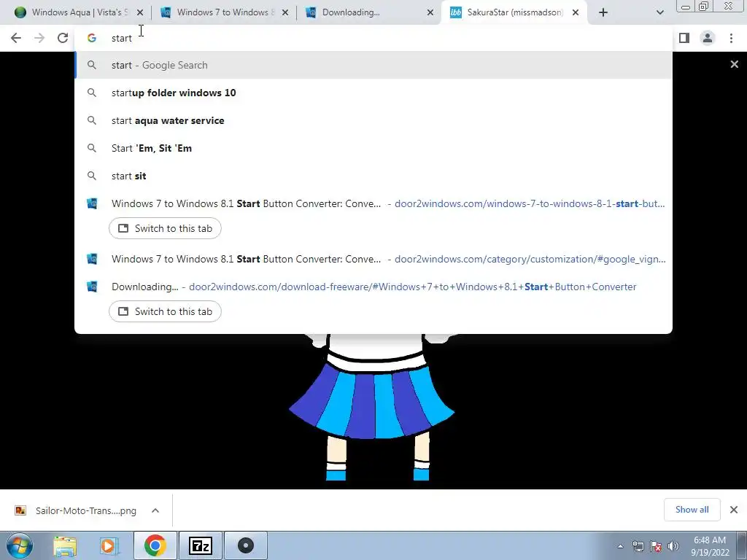Close the Windows 7 to Windows 8 tab
The height and width of the screenshot is (560, 747).
(x=285, y=12)
